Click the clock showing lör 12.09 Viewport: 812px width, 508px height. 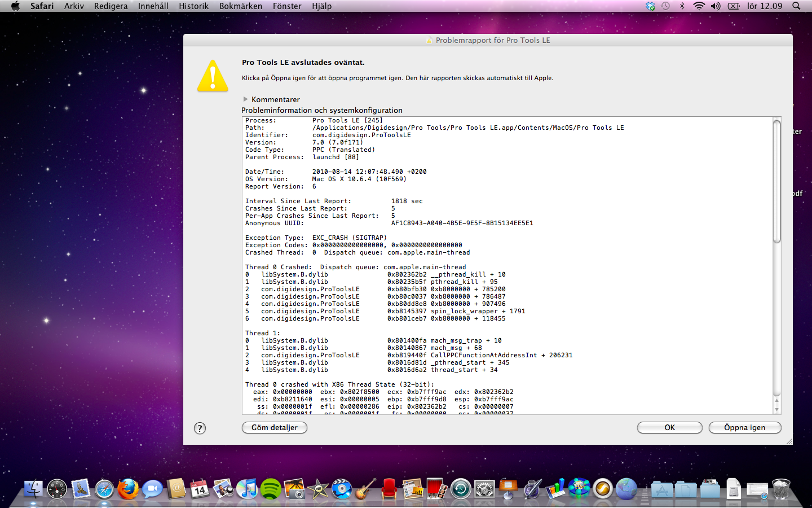tap(764, 6)
